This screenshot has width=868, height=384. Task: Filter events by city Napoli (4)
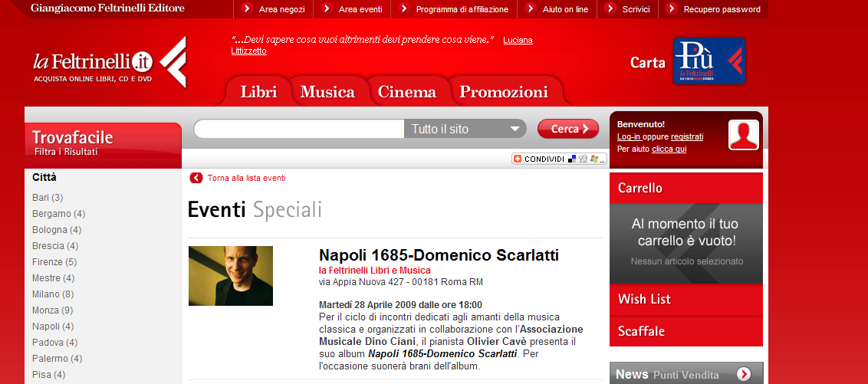(x=53, y=326)
